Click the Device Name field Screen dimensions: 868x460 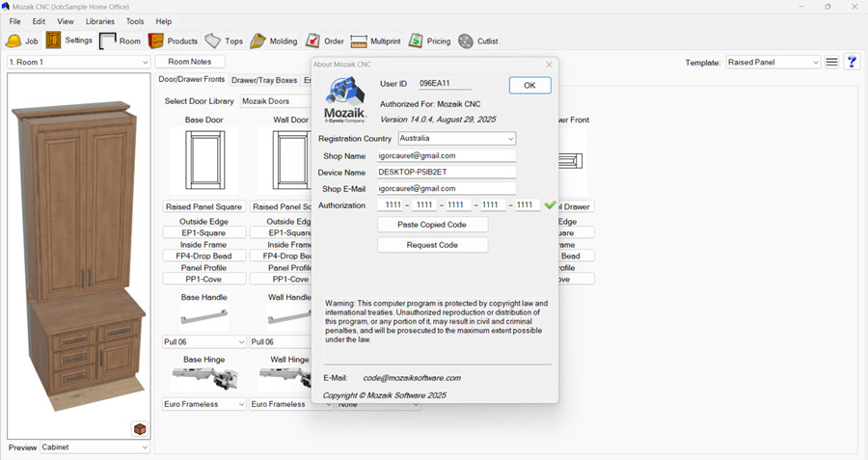click(447, 173)
